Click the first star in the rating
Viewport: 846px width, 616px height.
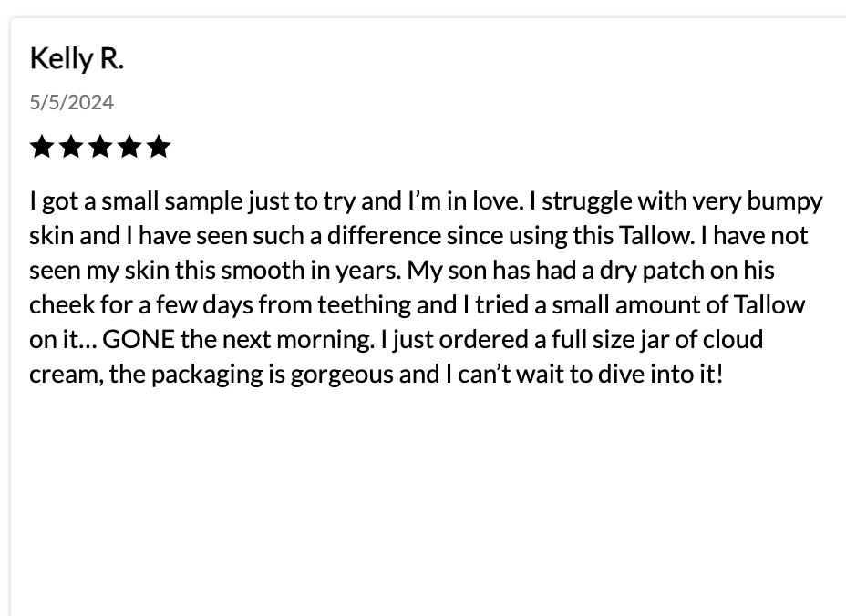42,147
